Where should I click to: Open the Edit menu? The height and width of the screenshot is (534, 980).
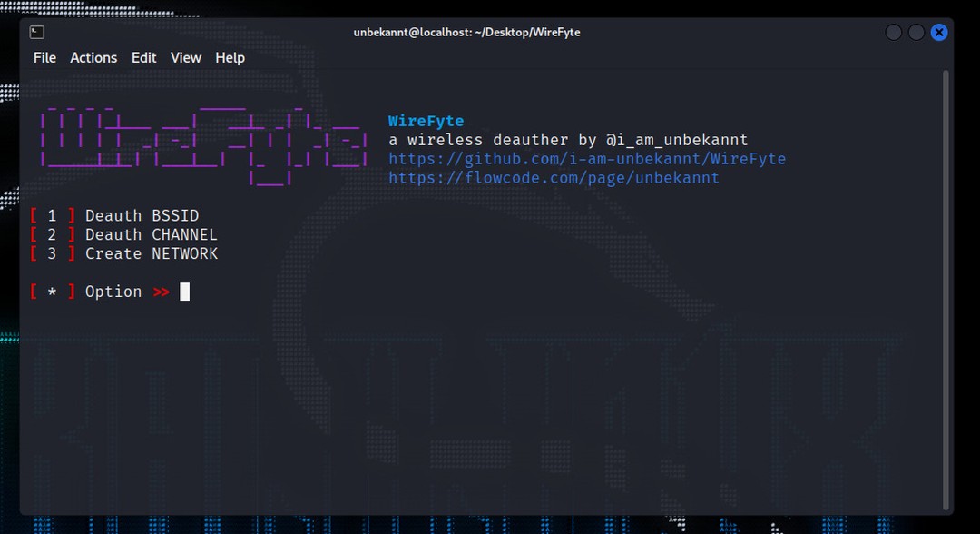click(x=143, y=57)
